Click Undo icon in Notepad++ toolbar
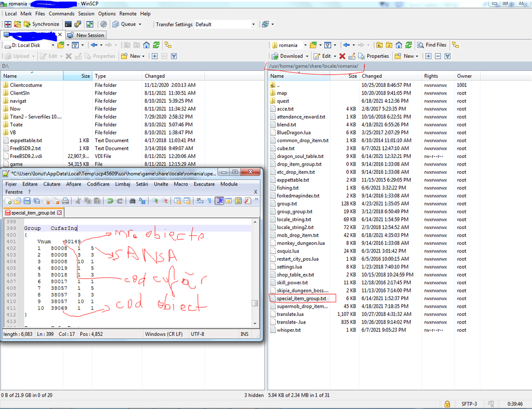Image resolution: width=532 pixels, height=409 pixels. click(x=110, y=201)
